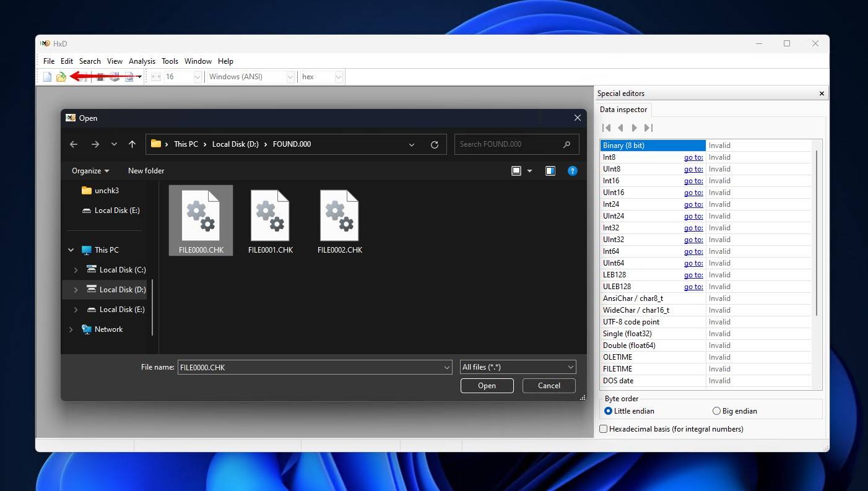Viewport: 868px width, 491px height.
Task: Click the navigation pane scrollbar
Action: [x=152, y=306]
